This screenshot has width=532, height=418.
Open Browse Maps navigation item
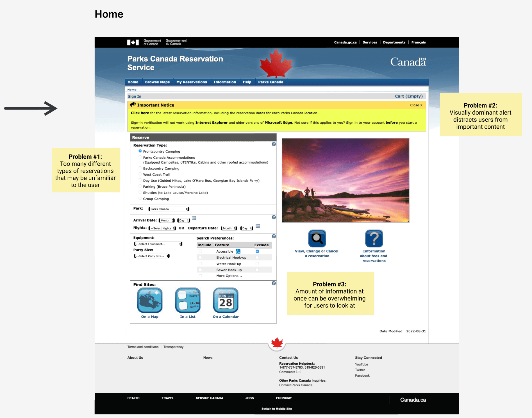click(x=157, y=82)
